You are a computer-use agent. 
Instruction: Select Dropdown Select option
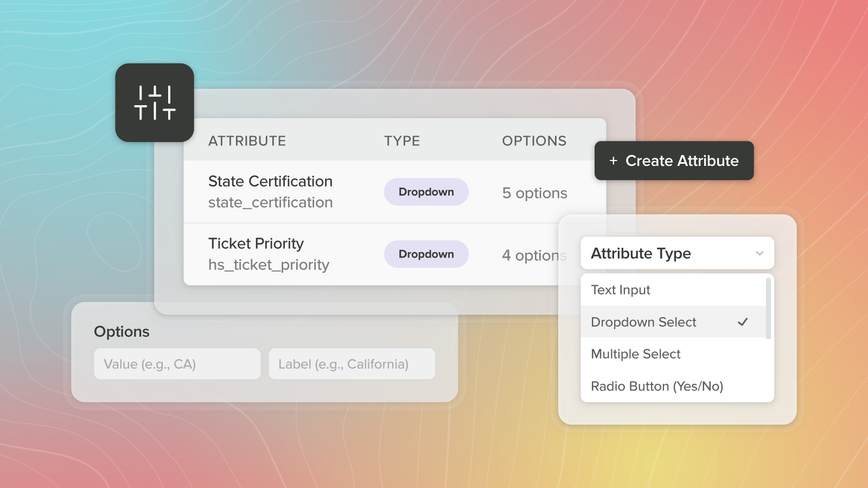pos(673,322)
